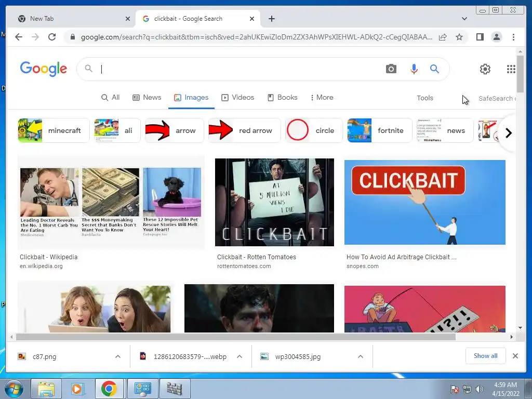Click the browser back arrow
Viewport: 532px width, 399px height.
pyautogui.click(x=19, y=37)
